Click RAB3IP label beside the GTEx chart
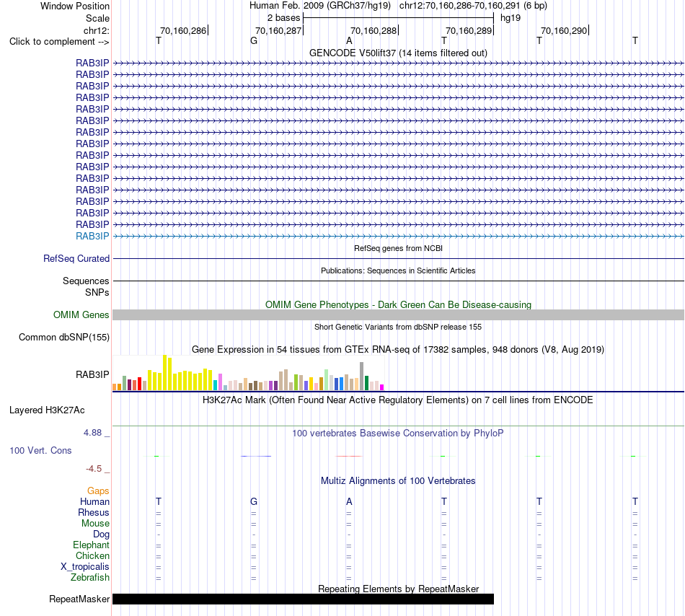 click(x=92, y=374)
